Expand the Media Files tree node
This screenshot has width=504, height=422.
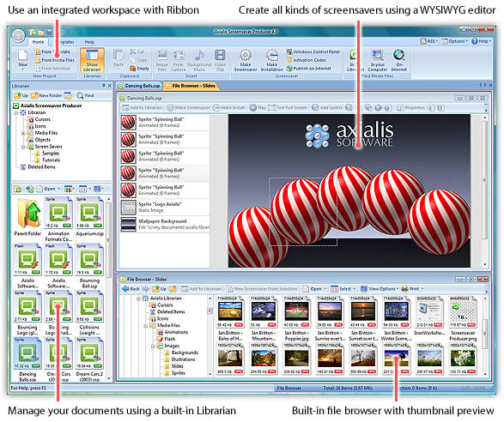(x=23, y=133)
